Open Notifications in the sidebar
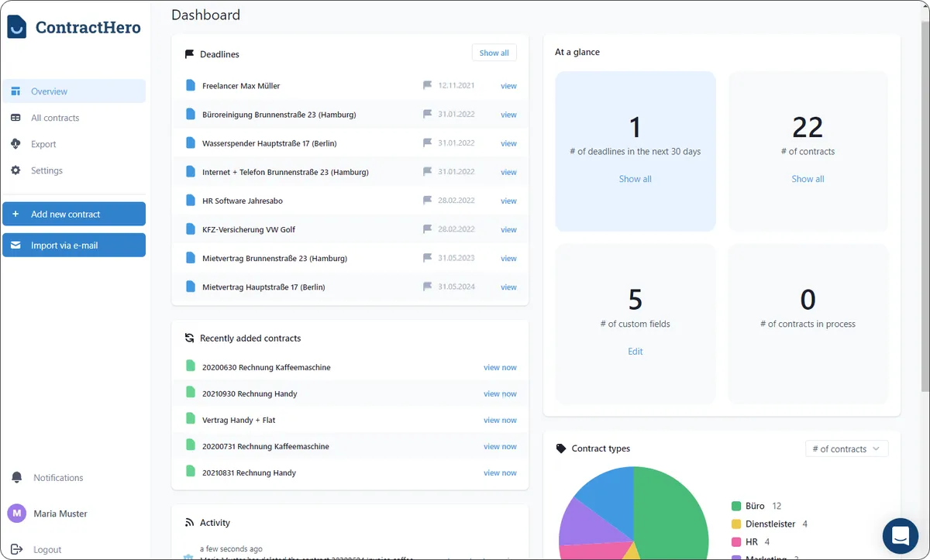 coord(58,478)
